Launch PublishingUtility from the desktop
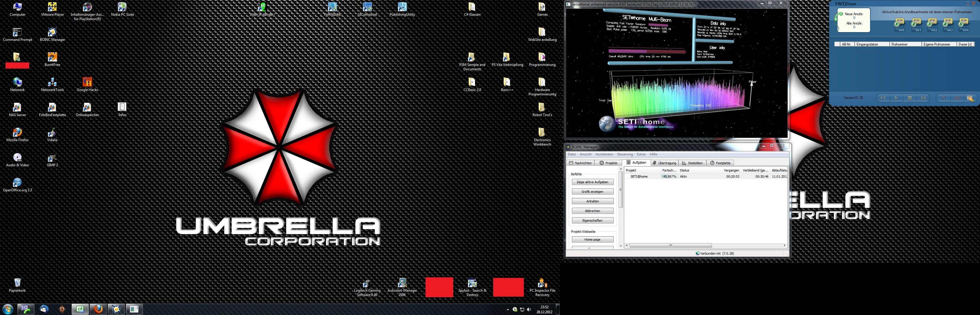 point(402,9)
